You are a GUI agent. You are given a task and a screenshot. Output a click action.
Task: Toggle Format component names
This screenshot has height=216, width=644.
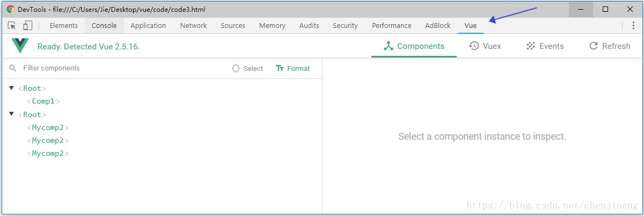[x=292, y=68]
